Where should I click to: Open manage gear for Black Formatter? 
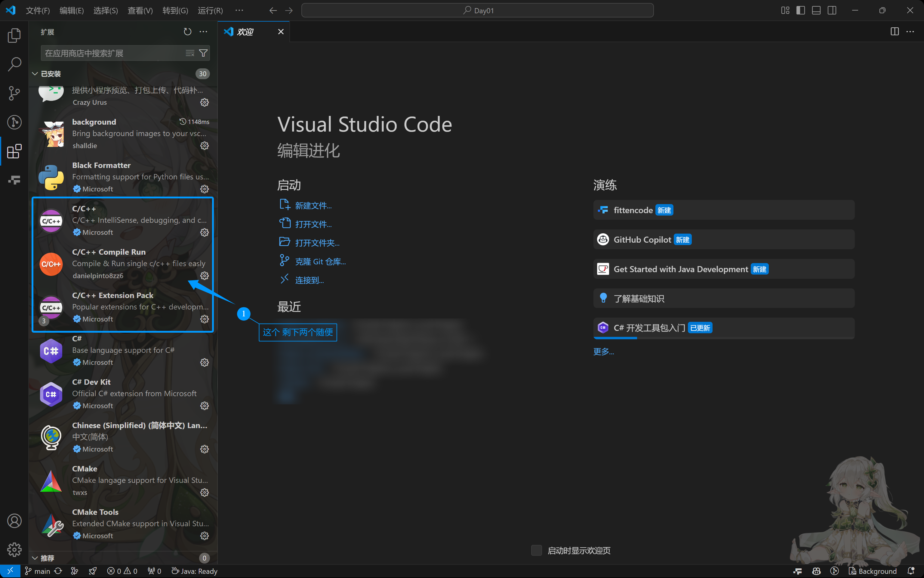click(x=205, y=189)
